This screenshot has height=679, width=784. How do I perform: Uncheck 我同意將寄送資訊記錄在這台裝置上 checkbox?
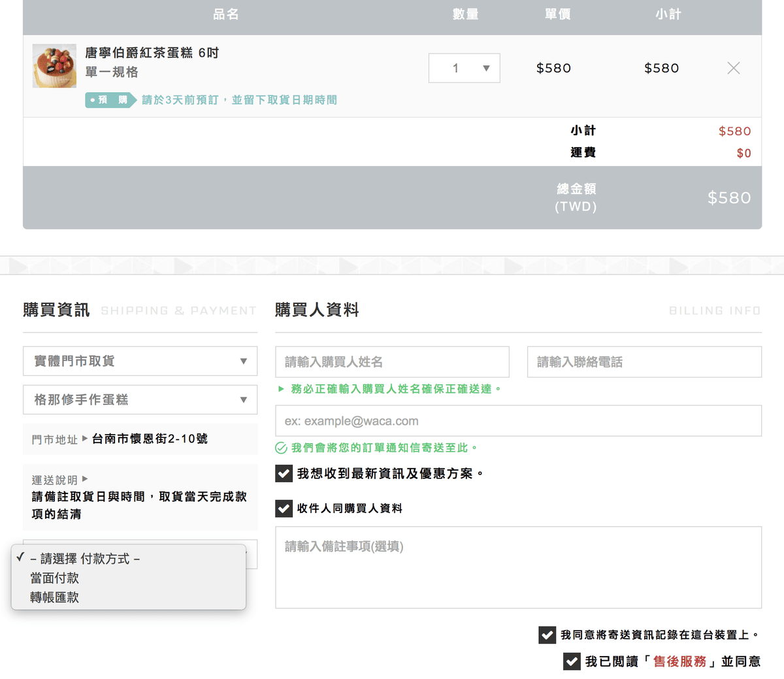coord(547,635)
